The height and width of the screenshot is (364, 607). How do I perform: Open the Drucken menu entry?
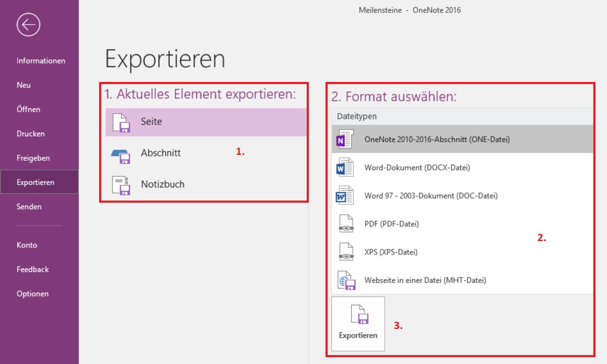point(30,134)
